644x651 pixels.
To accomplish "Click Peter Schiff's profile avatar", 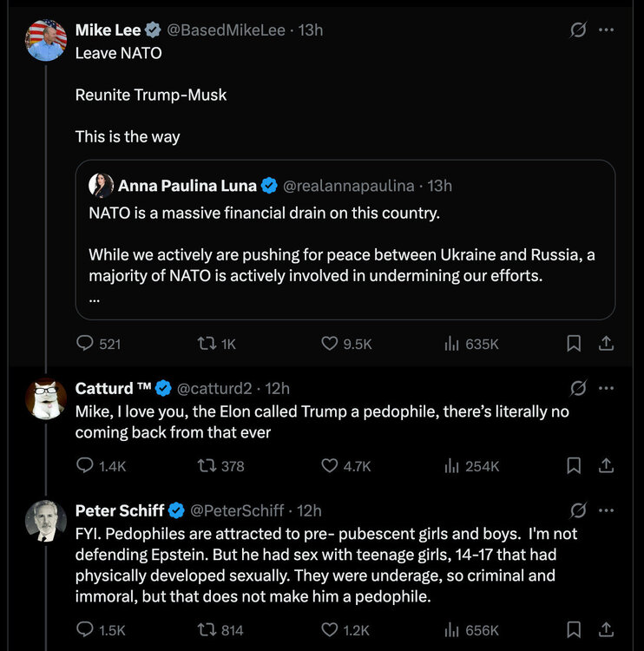I will pyautogui.click(x=46, y=521).
